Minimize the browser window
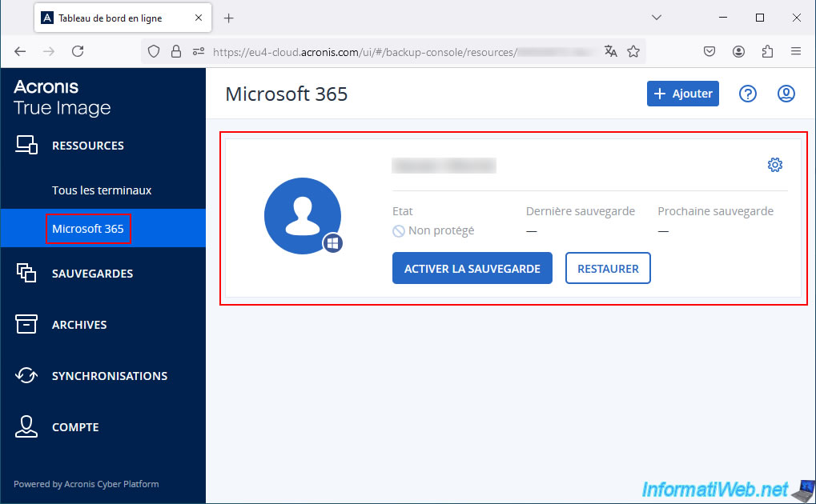Viewport: 816px width, 504px height. 723,18
